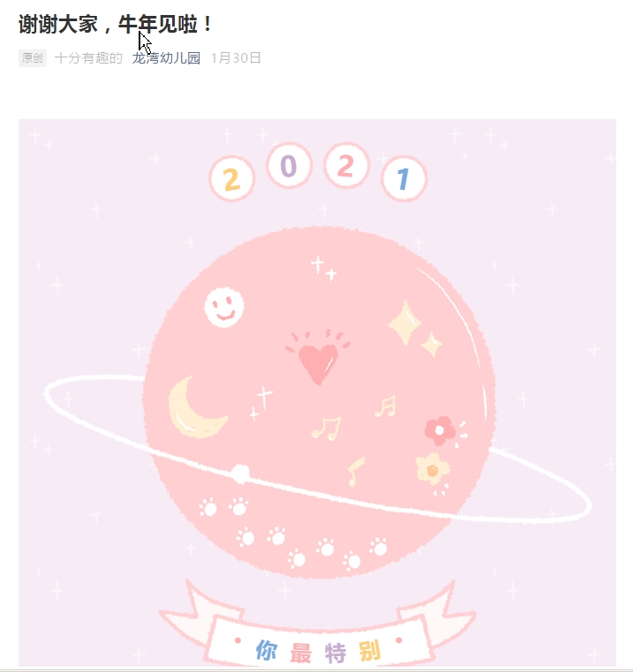
Task: Click the large yellow sparkle star
Action: (x=404, y=322)
